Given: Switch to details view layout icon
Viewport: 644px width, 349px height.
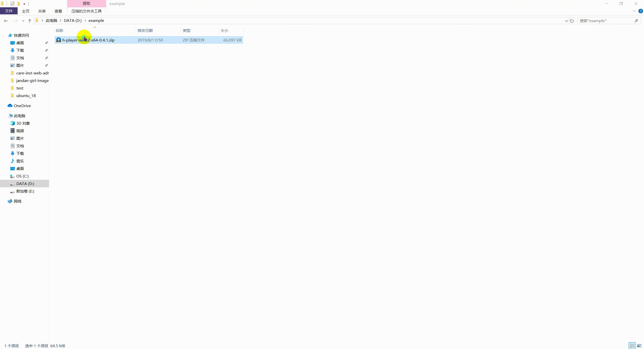Looking at the screenshot, I should coord(632,346).
